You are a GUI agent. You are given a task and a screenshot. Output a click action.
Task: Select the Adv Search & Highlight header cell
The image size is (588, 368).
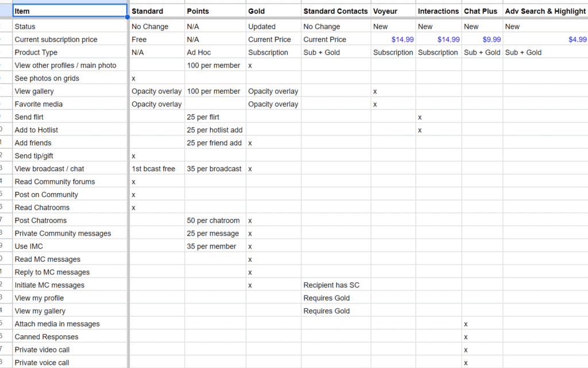[544, 11]
